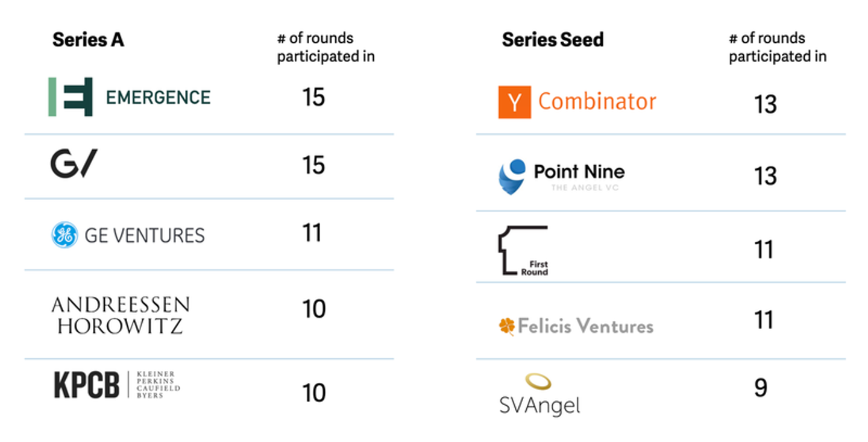Click the GE VENTURES text label
This screenshot has width=868, height=442.
(x=145, y=235)
